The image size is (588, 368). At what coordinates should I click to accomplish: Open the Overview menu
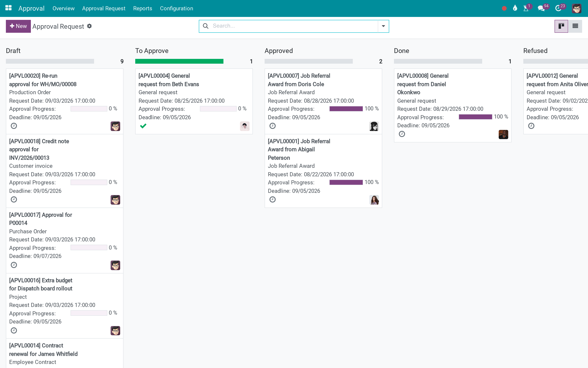63,8
